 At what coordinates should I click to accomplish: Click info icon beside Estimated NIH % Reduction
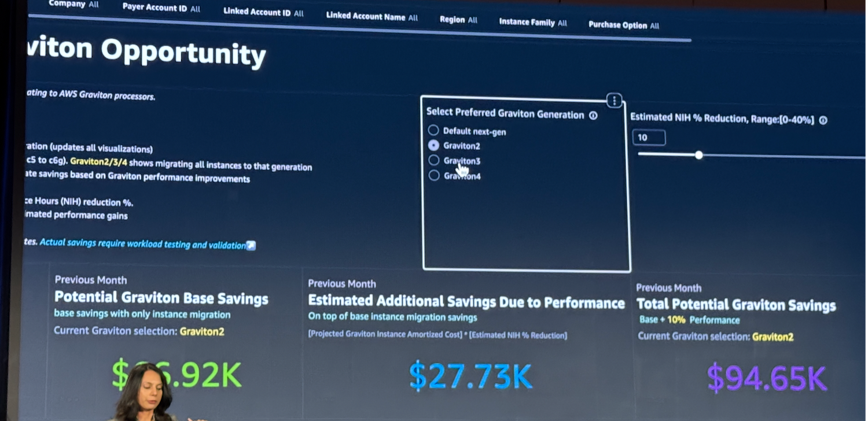[823, 120]
